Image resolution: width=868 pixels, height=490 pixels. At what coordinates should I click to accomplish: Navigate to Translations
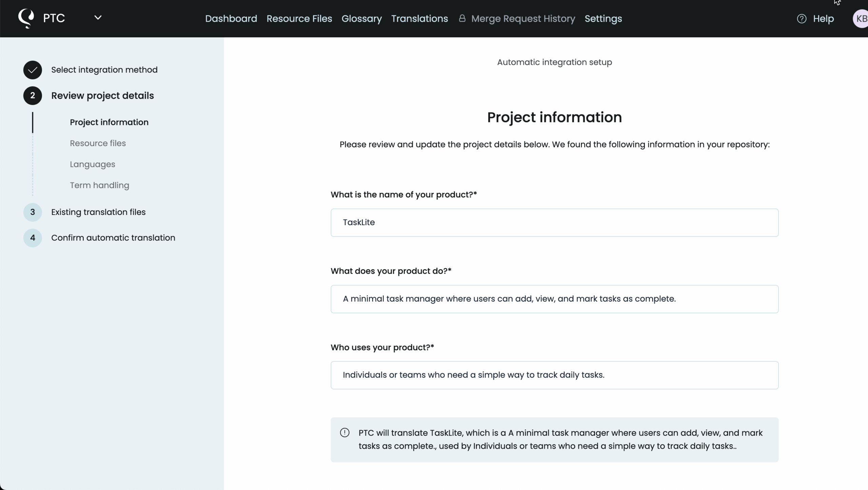coord(419,19)
